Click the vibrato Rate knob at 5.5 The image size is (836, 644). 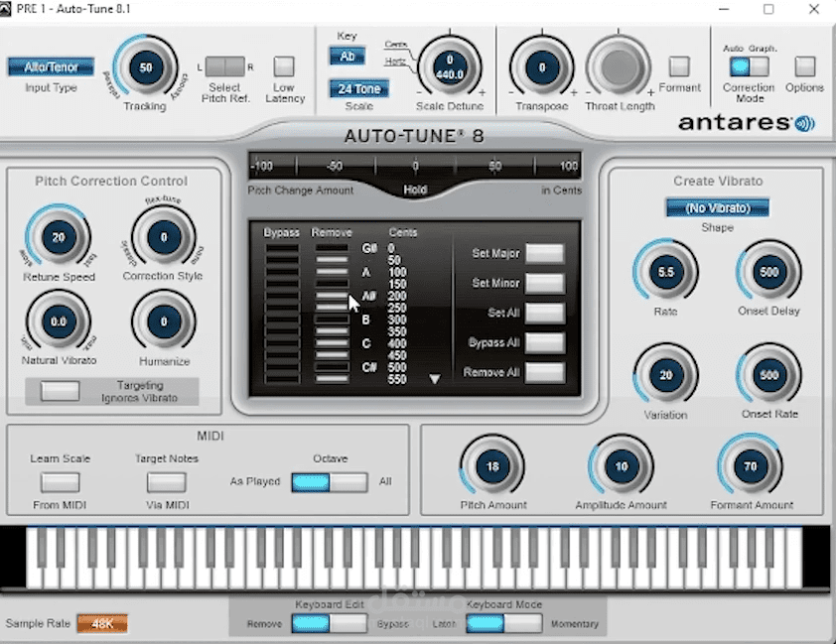point(665,272)
